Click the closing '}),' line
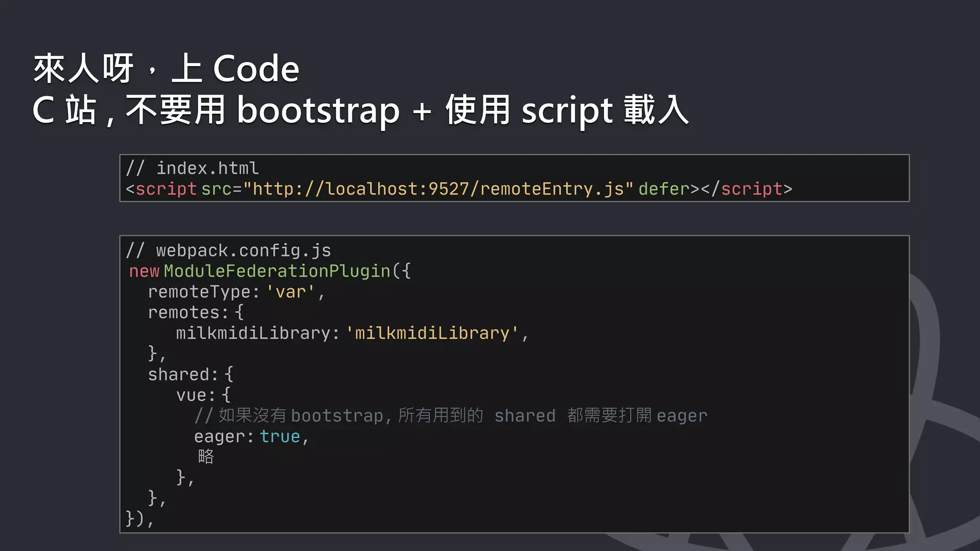The image size is (980, 551). (x=140, y=518)
